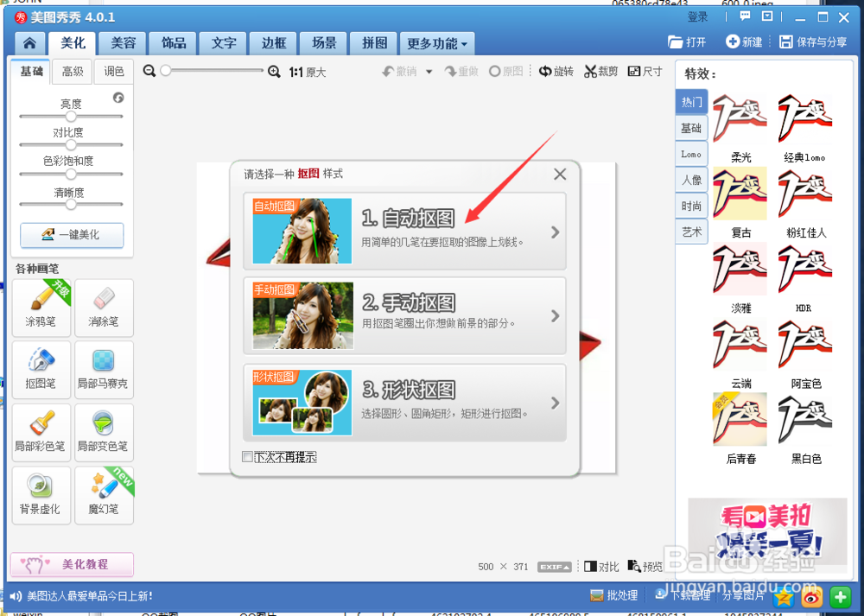Open the feedback chat bubble icon
Screen dimensions: 864x616
(745, 16)
